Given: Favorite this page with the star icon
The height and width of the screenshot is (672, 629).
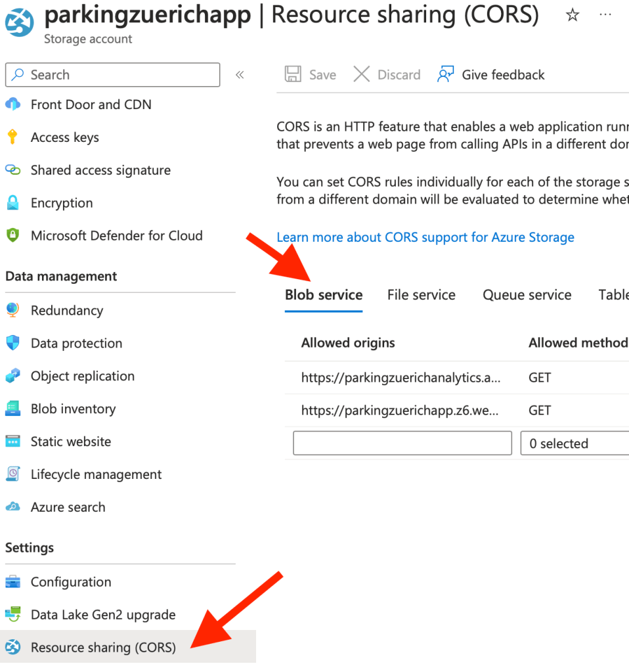Looking at the screenshot, I should pyautogui.click(x=573, y=15).
